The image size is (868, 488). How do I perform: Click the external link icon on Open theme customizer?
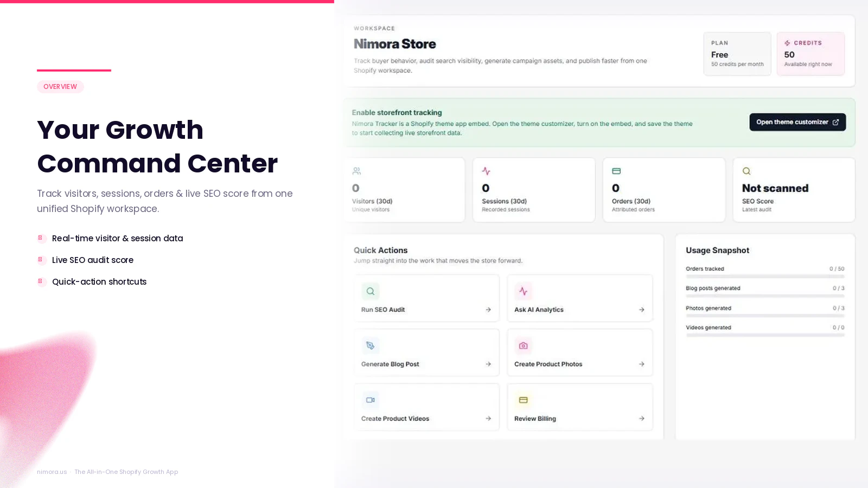click(835, 123)
